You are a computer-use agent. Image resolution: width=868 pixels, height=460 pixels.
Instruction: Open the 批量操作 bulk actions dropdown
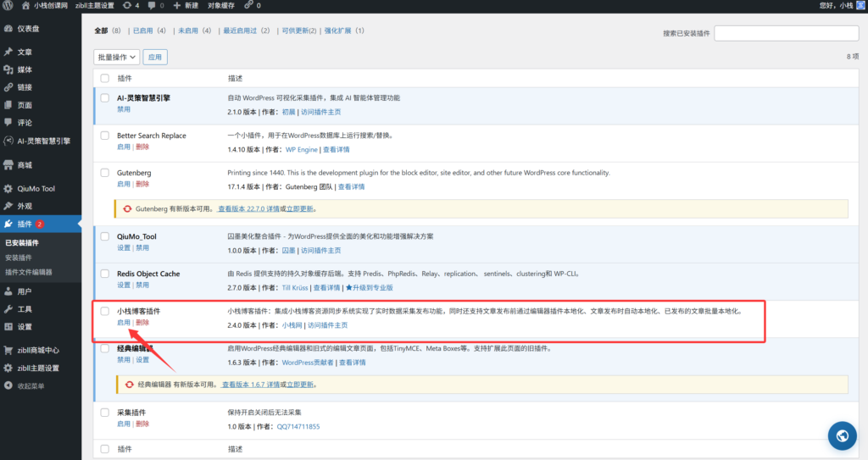116,57
